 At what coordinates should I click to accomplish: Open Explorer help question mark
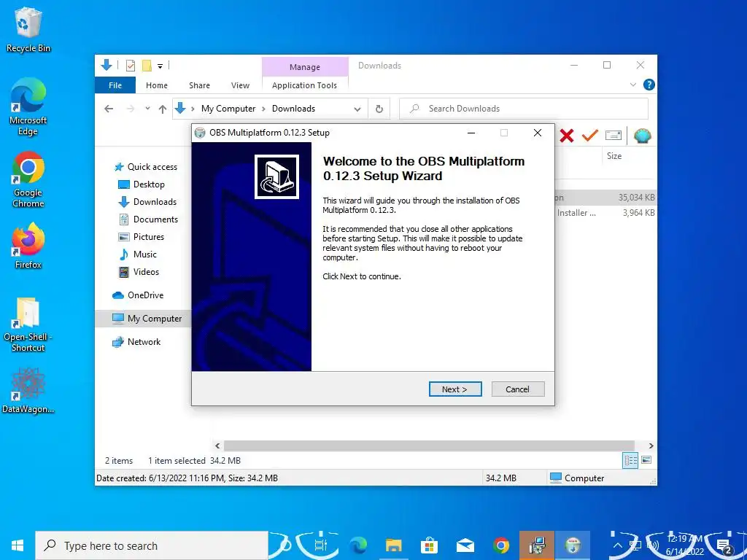click(649, 85)
